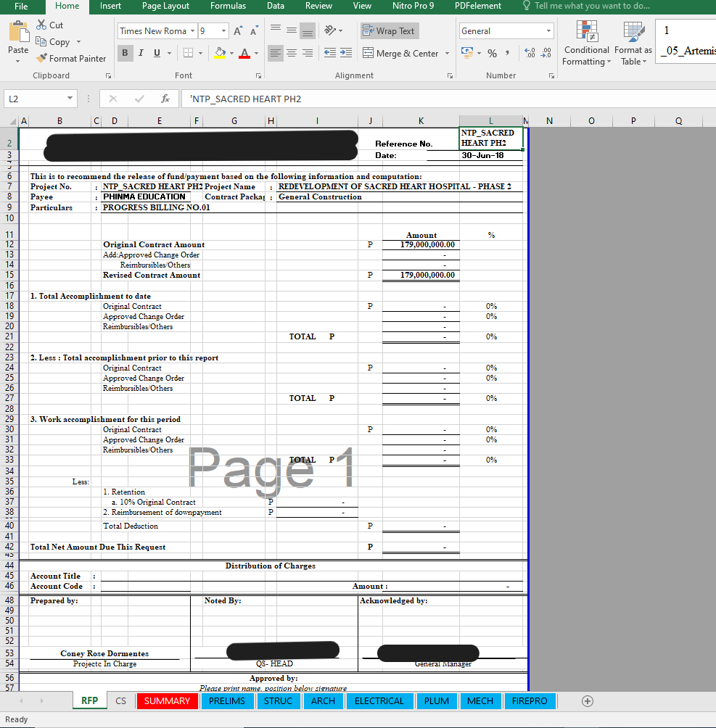The height and width of the screenshot is (728, 716).
Task: Align text to middle
Action: pyautogui.click(x=292, y=30)
